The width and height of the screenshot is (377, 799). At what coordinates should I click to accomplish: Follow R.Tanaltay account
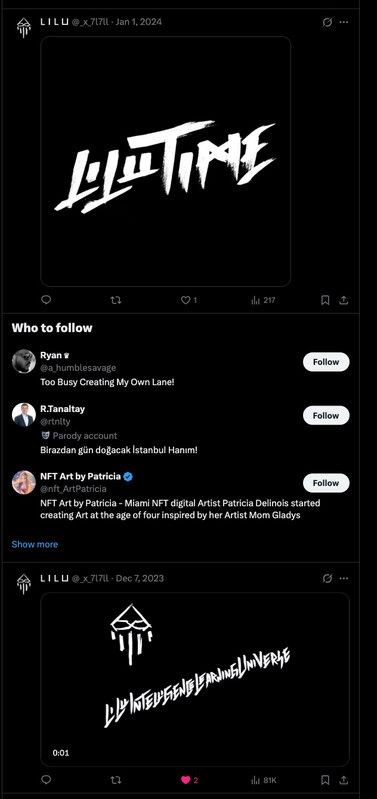(326, 415)
